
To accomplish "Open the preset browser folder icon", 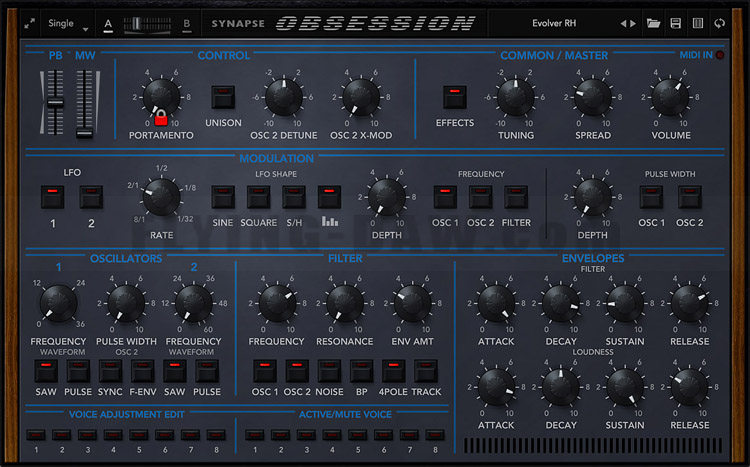I will (653, 23).
